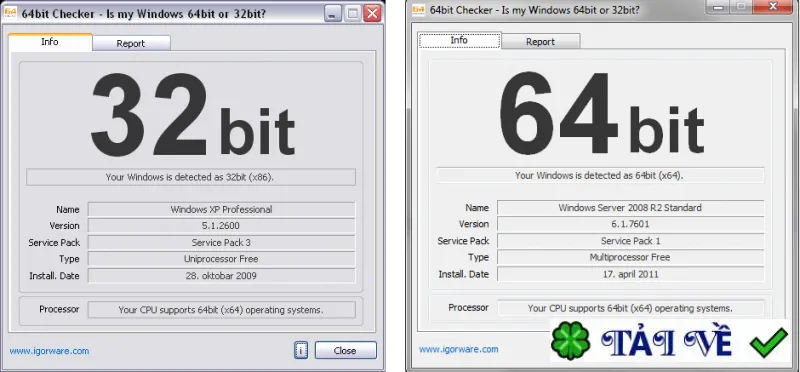Viewport: 800px width, 372px height.
Task: Maximize the 64bit checker window
Action: tap(741, 7)
